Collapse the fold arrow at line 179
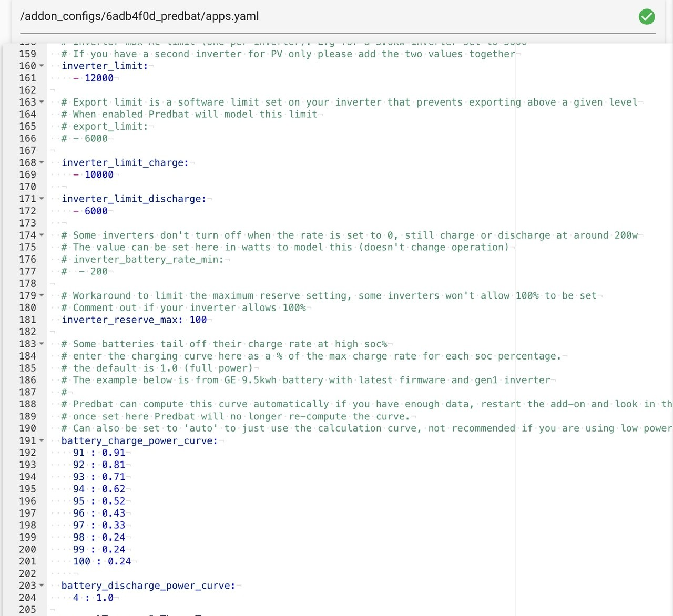 (x=42, y=295)
